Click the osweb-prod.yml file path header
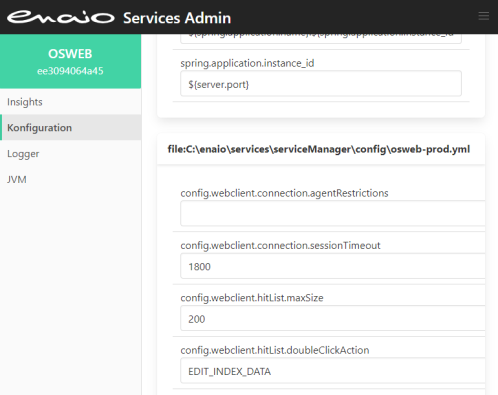Screen dimensions: 498x395 (x=319, y=149)
